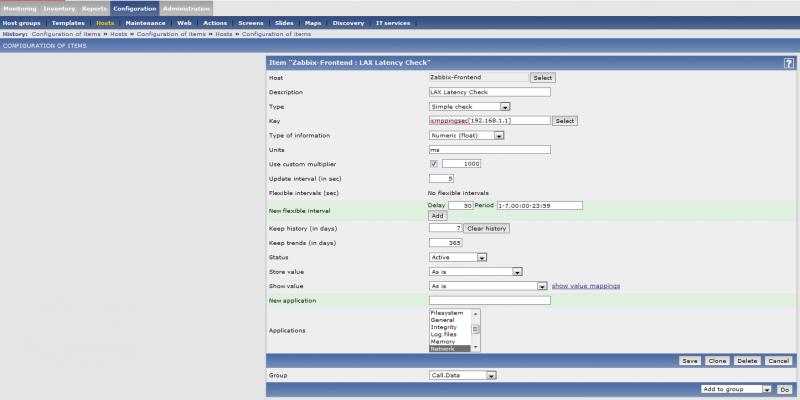Open the Type dropdown showing Simple check
The height and width of the screenshot is (400, 800).
tap(470, 106)
